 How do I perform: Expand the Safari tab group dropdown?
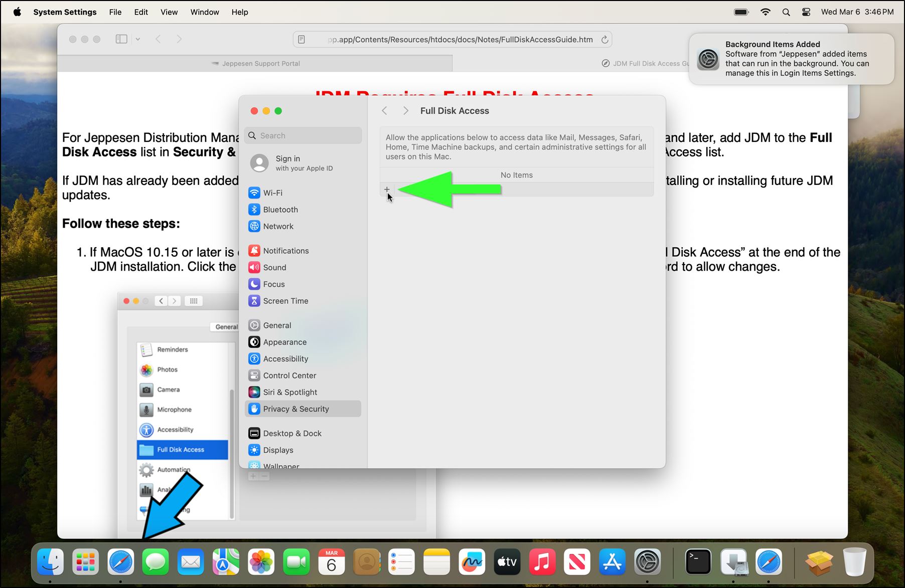tap(138, 39)
